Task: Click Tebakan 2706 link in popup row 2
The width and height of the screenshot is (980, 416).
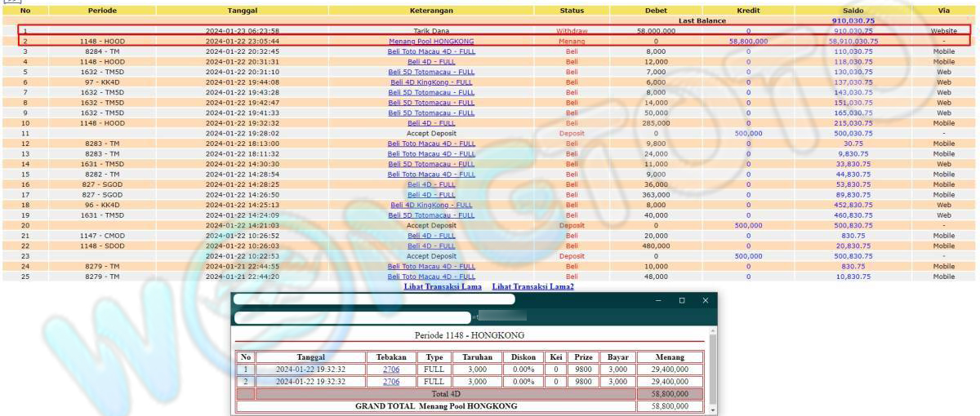Action: pyautogui.click(x=391, y=381)
